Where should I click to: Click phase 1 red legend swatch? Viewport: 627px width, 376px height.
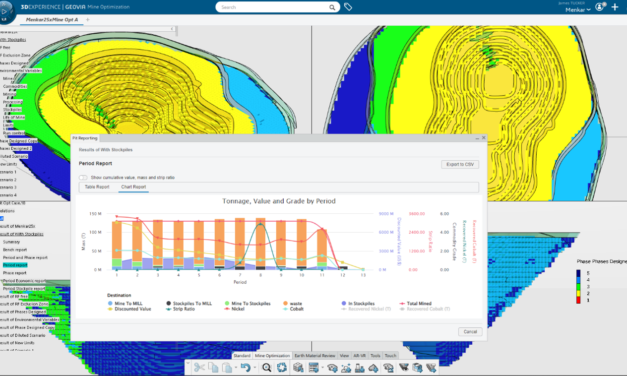point(578,300)
